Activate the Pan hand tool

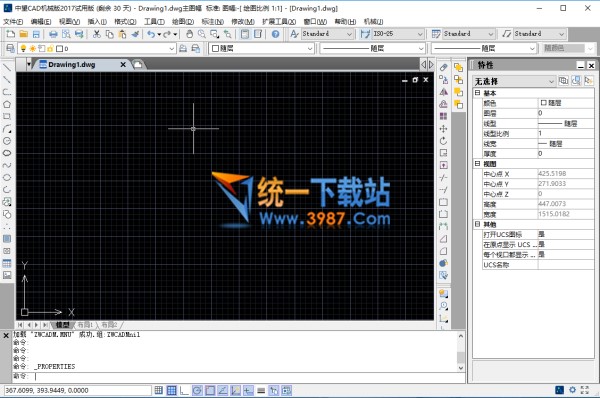[x=189, y=34]
